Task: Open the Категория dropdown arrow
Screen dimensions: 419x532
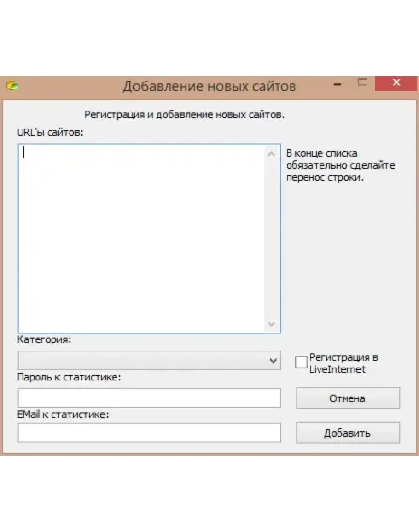Action: (x=273, y=361)
